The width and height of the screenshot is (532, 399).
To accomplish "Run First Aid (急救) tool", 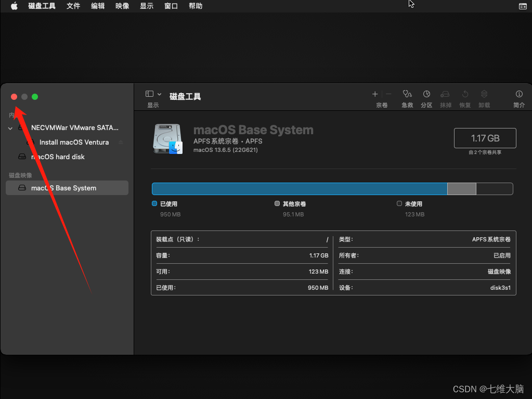I will (407, 94).
